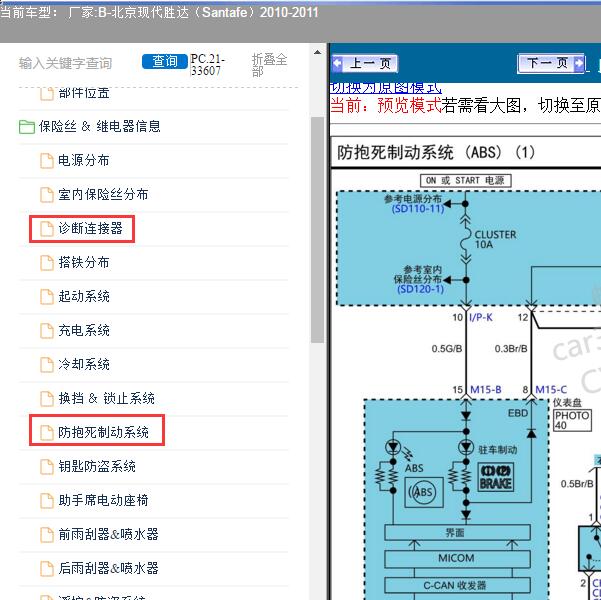
Task: Click the C-CAN 收发器 block
Action: click(x=457, y=585)
